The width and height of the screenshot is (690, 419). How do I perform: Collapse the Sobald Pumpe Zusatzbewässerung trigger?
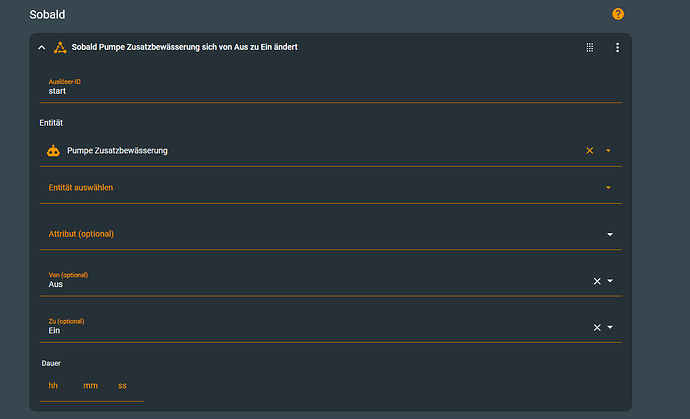point(41,47)
